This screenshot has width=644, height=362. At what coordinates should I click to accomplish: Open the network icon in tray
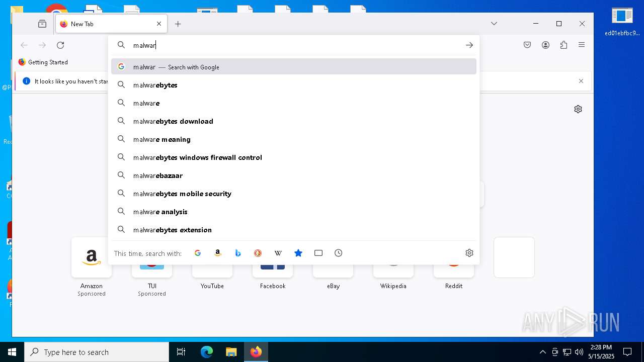pos(567,352)
